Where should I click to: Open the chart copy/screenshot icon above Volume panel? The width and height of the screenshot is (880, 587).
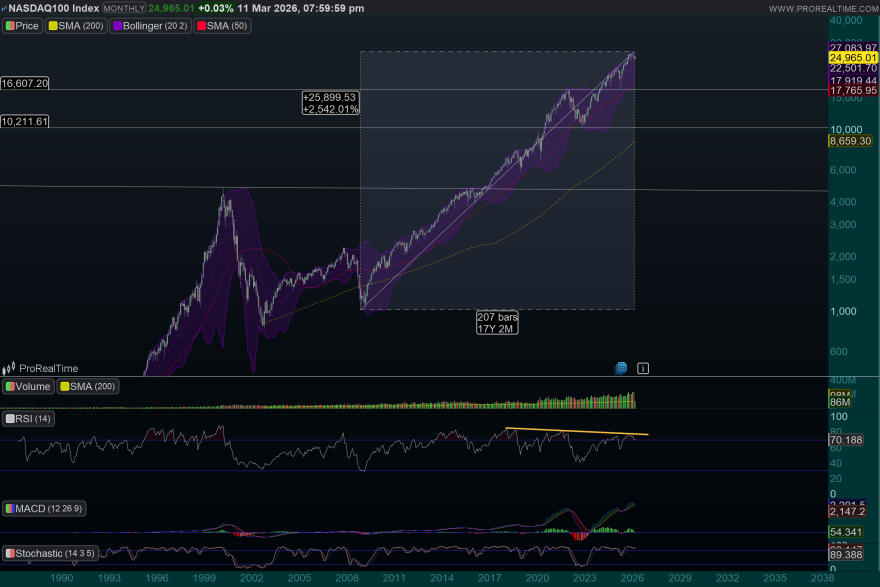(x=620, y=368)
